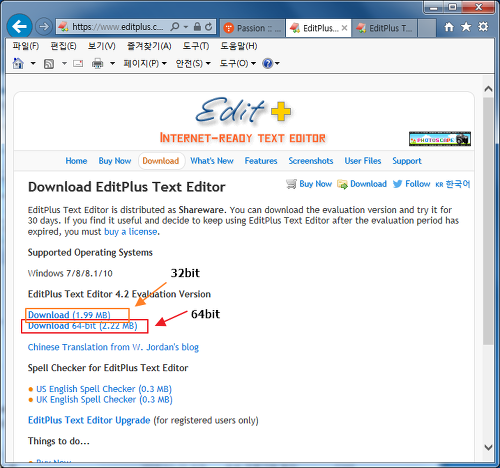This screenshot has width=500, height=468.
Task: Click the EditPlus logo image
Action: pyautogui.click(x=243, y=119)
